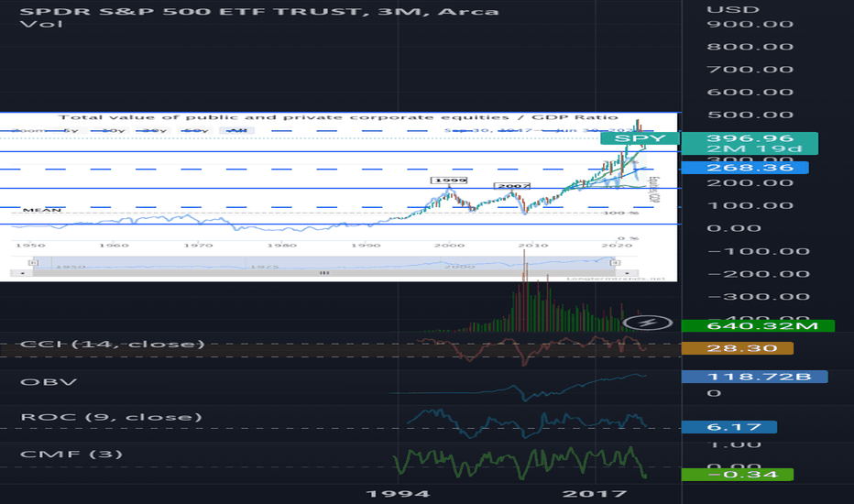The width and height of the screenshot is (854, 504).
Task: Click the SPY symbol tag
Action: click(x=640, y=138)
